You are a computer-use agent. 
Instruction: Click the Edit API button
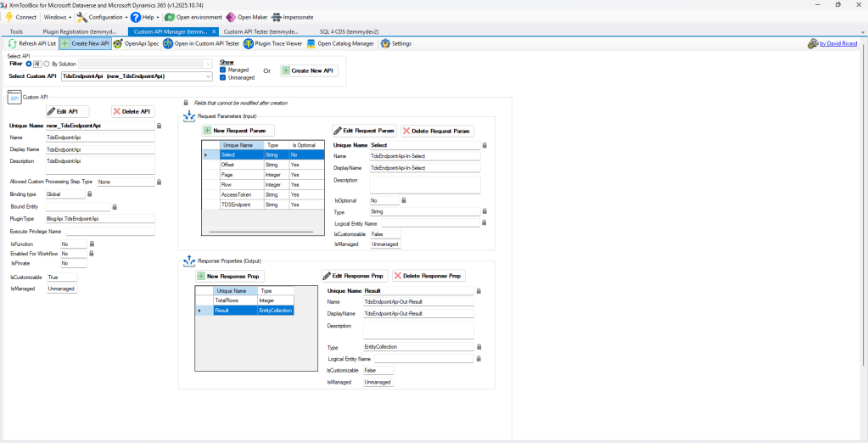68,111
